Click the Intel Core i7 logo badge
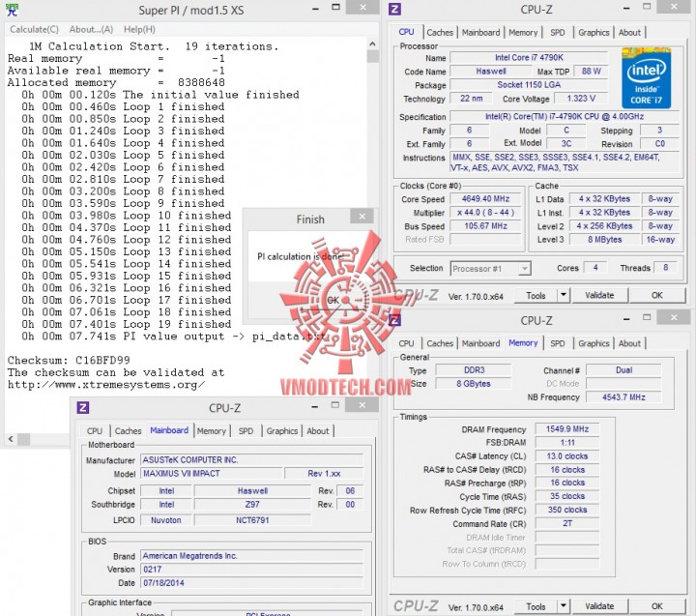Screen dimensions: 696x616 coord(647,77)
